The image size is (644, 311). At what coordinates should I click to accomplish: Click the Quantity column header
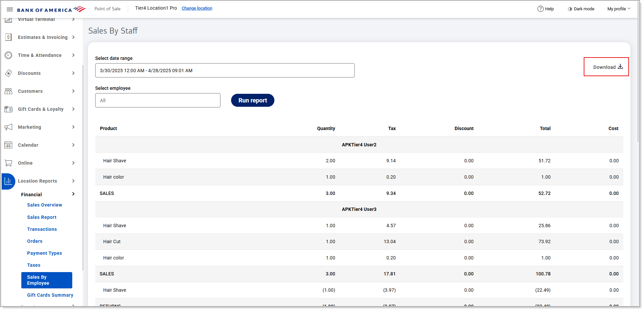coord(326,128)
